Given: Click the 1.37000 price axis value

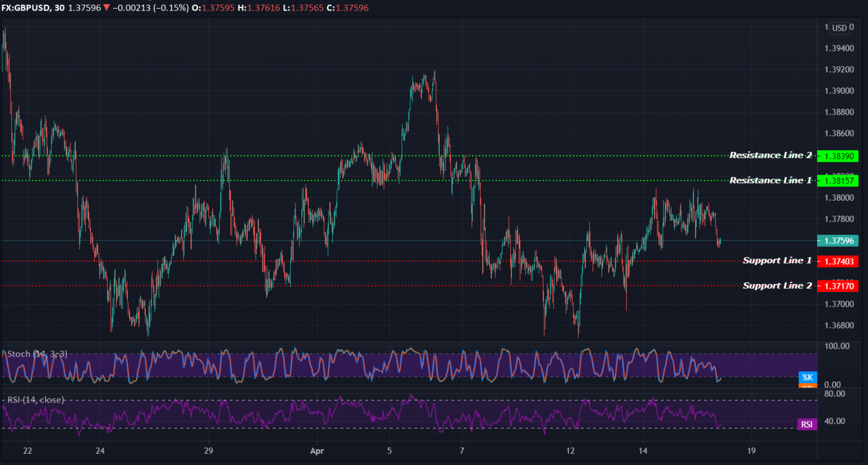Looking at the screenshot, I should (x=839, y=304).
